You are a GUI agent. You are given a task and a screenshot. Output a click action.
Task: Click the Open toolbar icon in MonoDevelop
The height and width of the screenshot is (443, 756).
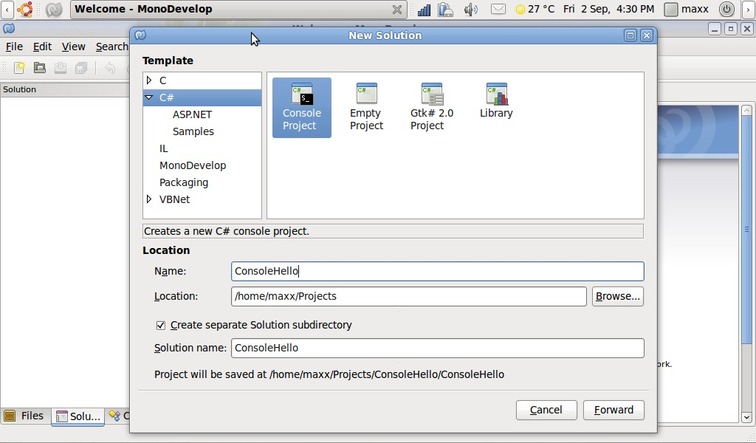click(x=40, y=68)
